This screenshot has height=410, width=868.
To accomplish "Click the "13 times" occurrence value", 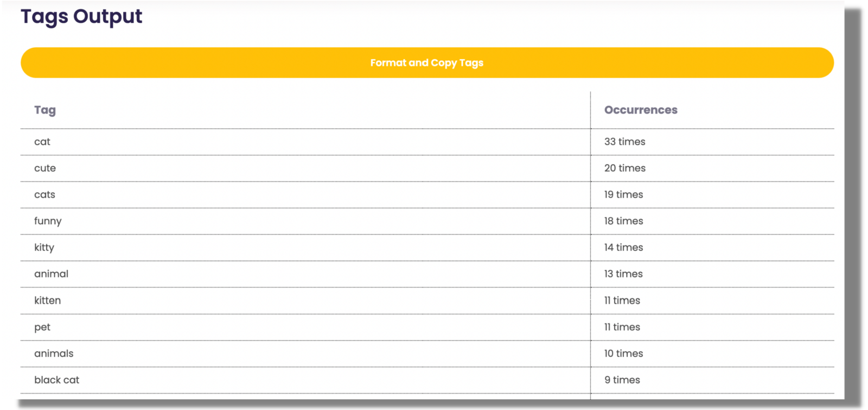I will [623, 274].
